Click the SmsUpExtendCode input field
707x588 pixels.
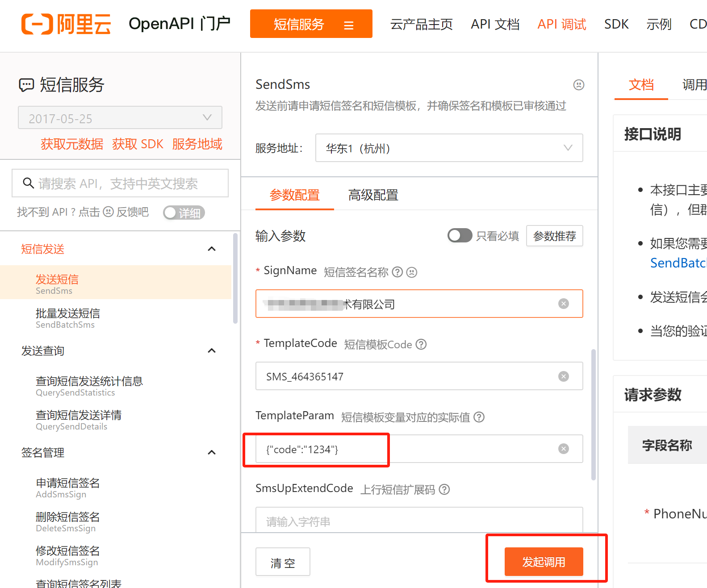click(419, 520)
